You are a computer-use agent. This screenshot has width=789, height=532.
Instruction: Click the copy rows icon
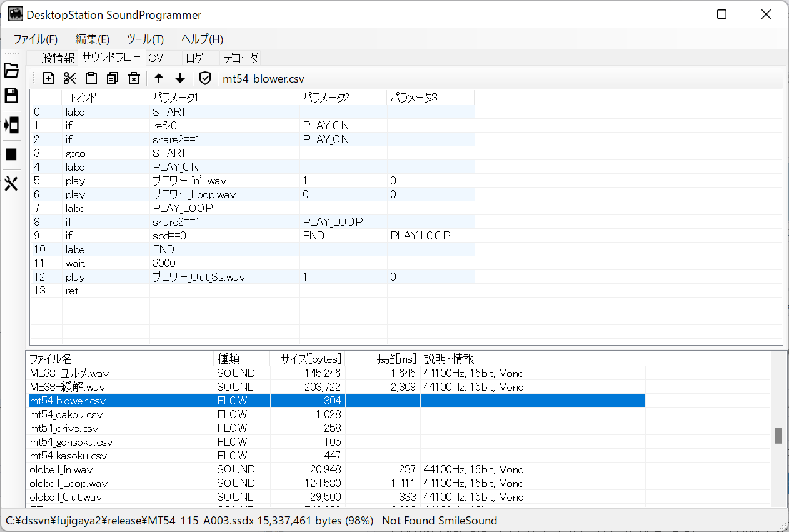coord(113,78)
